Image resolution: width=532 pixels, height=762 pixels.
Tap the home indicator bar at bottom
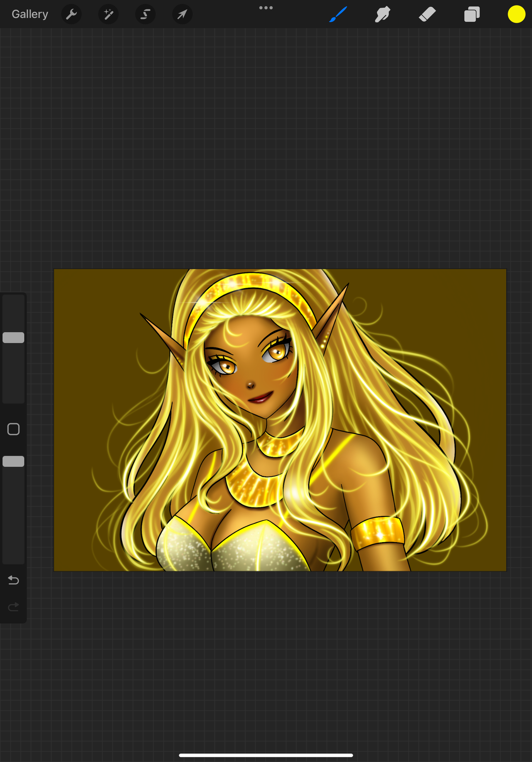[266, 755]
